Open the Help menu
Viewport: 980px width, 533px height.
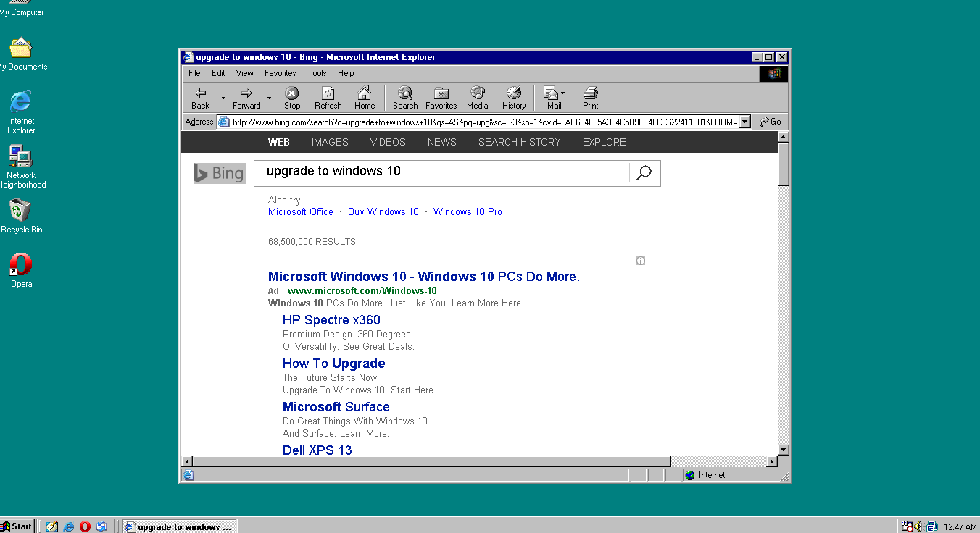click(x=346, y=73)
